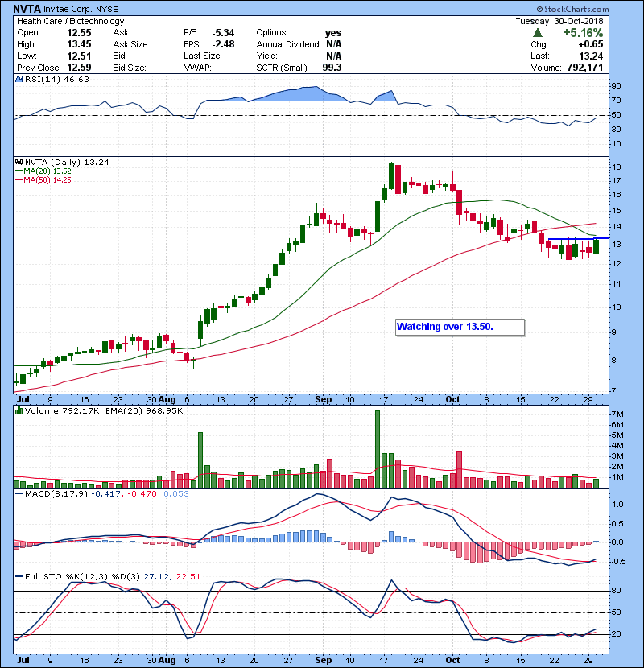Click the Invitae Corp. company name
The width and height of the screenshot is (644, 668).
click(x=68, y=9)
